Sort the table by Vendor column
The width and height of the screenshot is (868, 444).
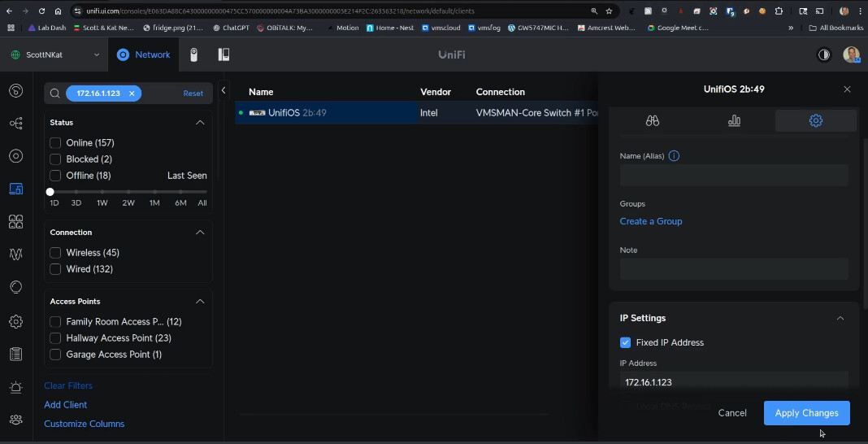436,92
